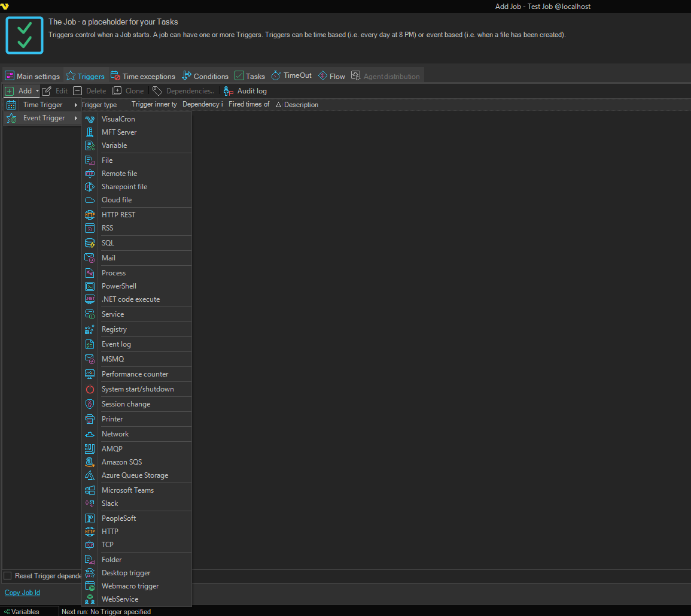Click the SQL database icon
The height and width of the screenshot is (616, 691).
(x=90, y=243)
